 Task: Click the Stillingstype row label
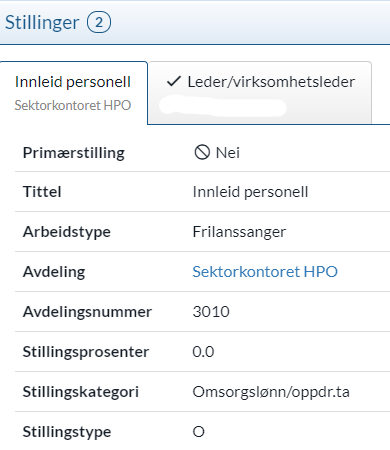pyautogui.click(x=67, y=432)
